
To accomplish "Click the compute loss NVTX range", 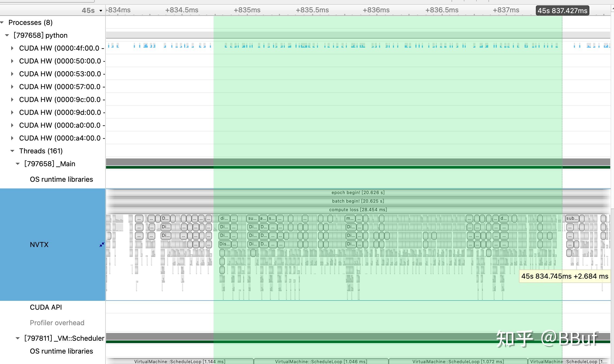I will [358, 210].
